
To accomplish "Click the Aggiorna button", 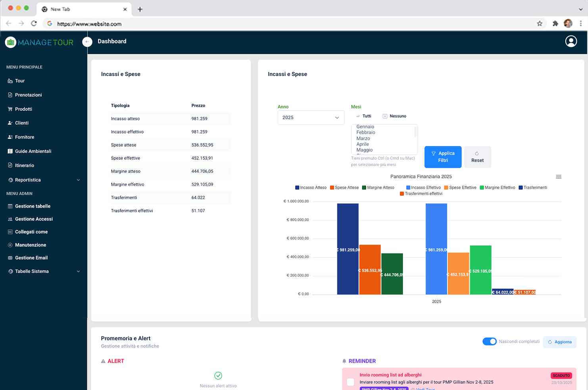I will coord(559,342).
